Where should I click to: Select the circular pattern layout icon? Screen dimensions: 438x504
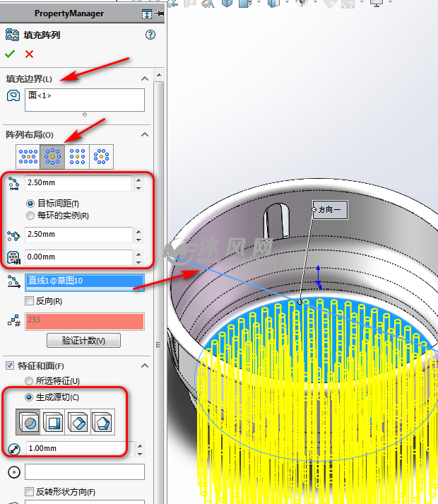click(x=52, y=156)
